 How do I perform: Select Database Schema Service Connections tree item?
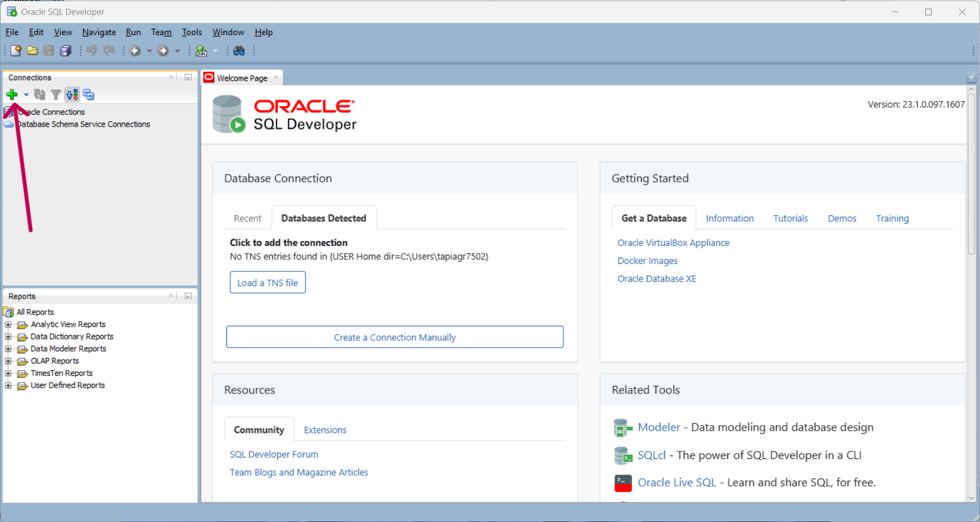[x=84, y=124]
